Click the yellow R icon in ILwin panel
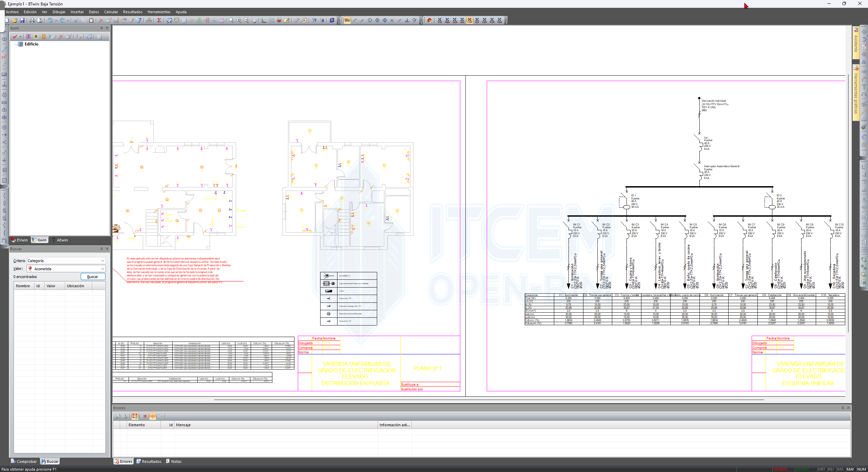868x472 pixels. pyautogui.click(x=36, y=37)
